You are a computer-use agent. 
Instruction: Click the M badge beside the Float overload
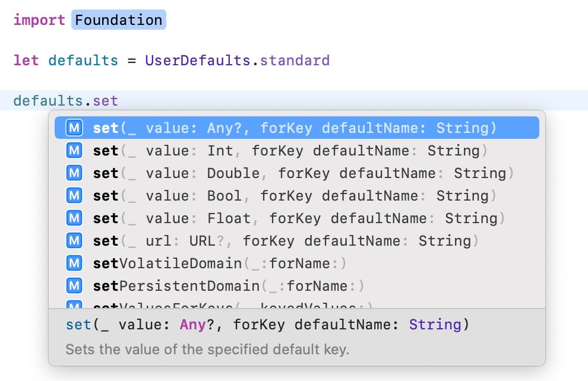point(74,218)
